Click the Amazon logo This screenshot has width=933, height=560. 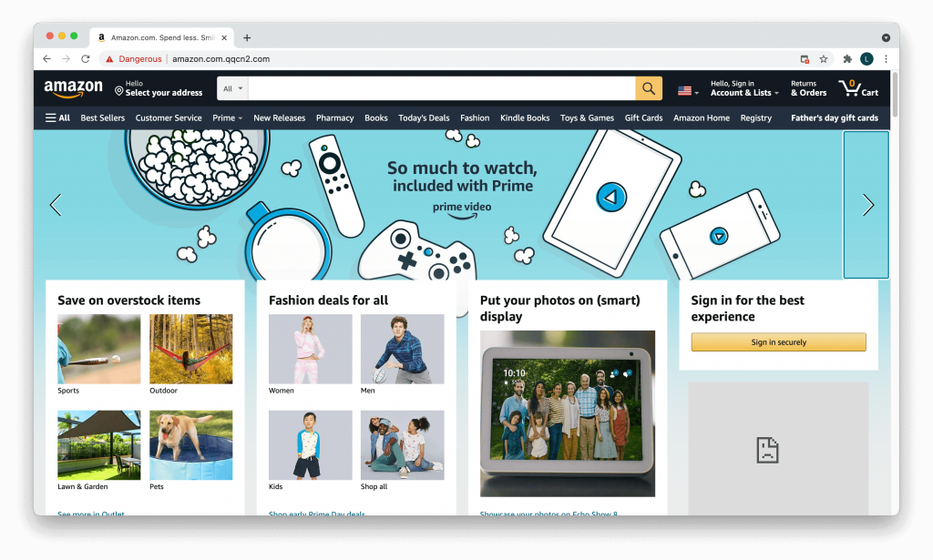[x=74, y=88]
